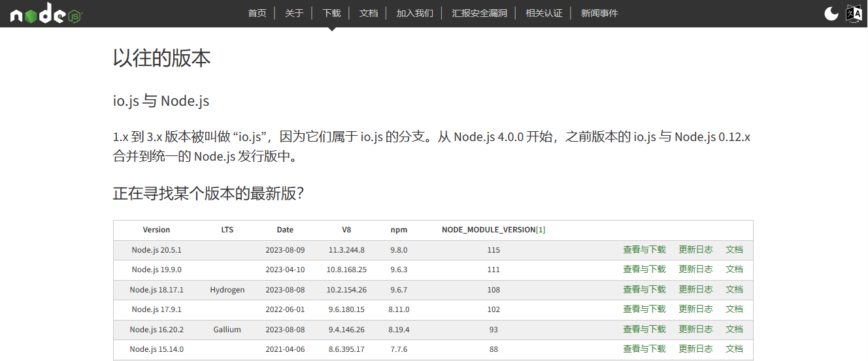
Task: Click 查看与下载 for Node.js 17.9.1
Action: (644, 309)
